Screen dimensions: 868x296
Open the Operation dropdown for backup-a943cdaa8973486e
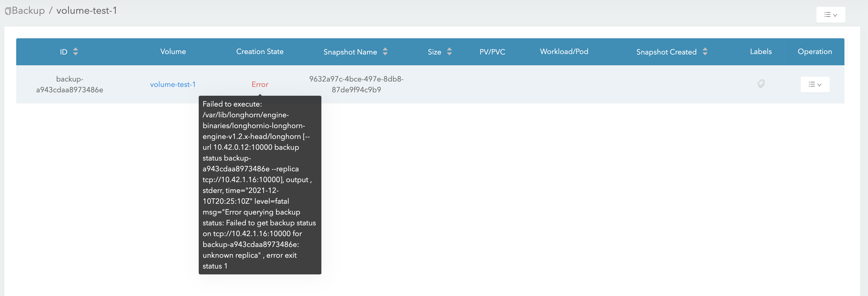(815, 84)
